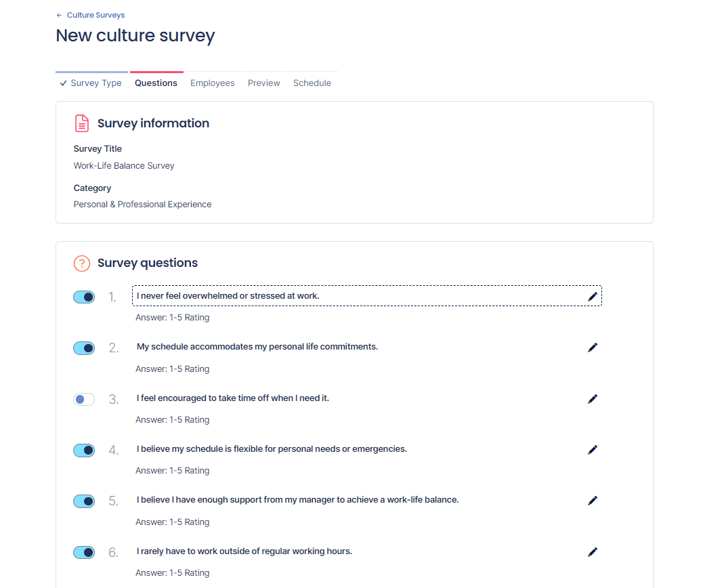Screen dimensions: 703x588
Task: Toggle off question 2 switch
Action: point(84,348)
